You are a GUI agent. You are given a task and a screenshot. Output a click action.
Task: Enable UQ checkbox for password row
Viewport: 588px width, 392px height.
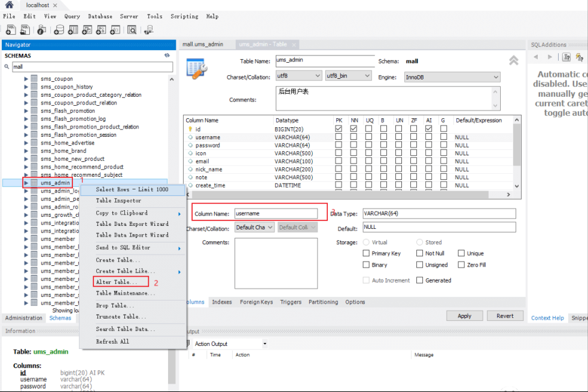pyautogui.click(x=368, y=145)
